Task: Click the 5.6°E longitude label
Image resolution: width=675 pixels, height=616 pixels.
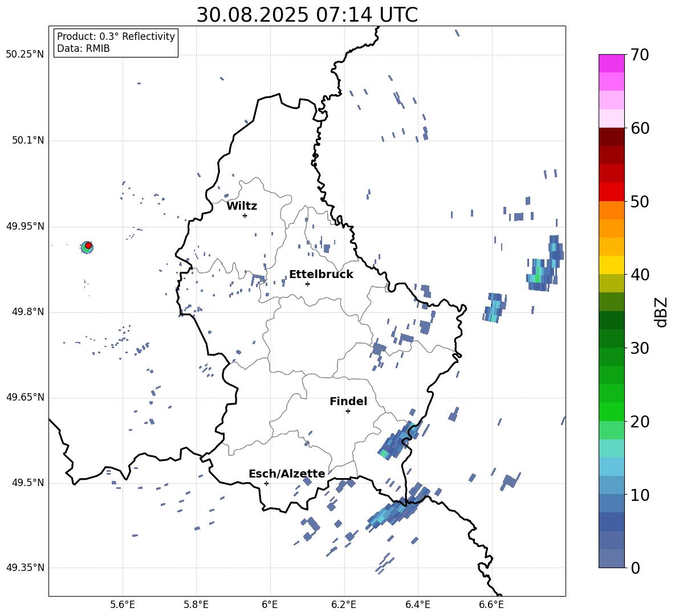Action: (123, 605)
